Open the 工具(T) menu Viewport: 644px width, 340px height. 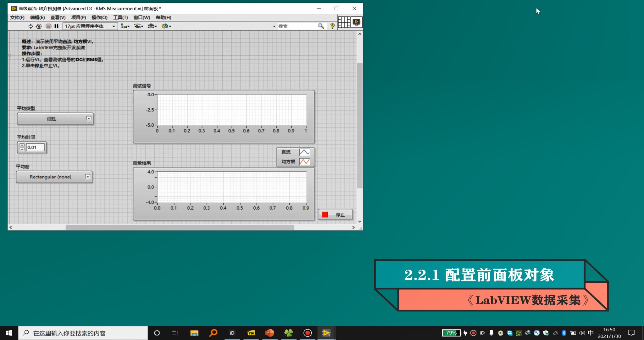pos(120,17)
